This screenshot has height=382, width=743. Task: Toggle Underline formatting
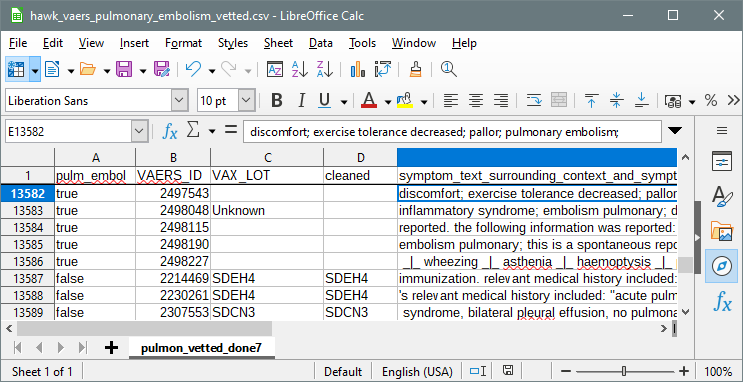click(x=325, y=100)
